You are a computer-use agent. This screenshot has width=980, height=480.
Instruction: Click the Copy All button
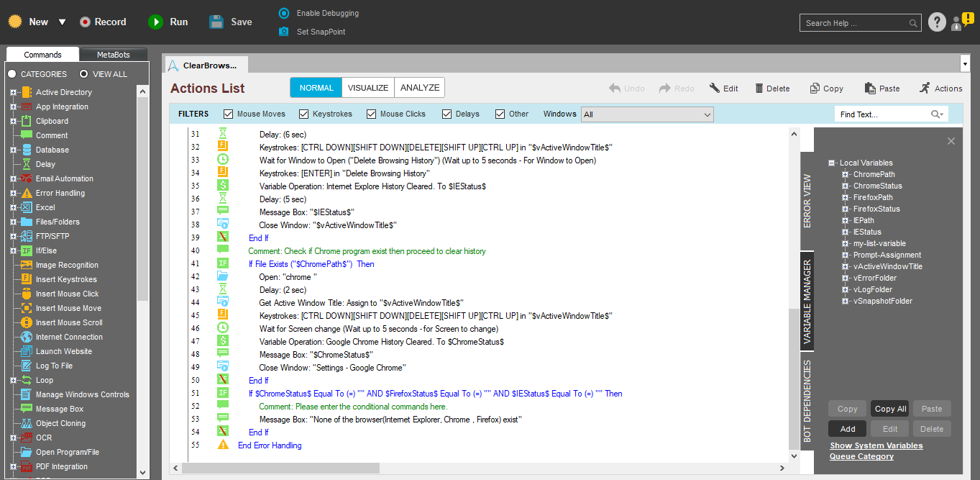889,409
